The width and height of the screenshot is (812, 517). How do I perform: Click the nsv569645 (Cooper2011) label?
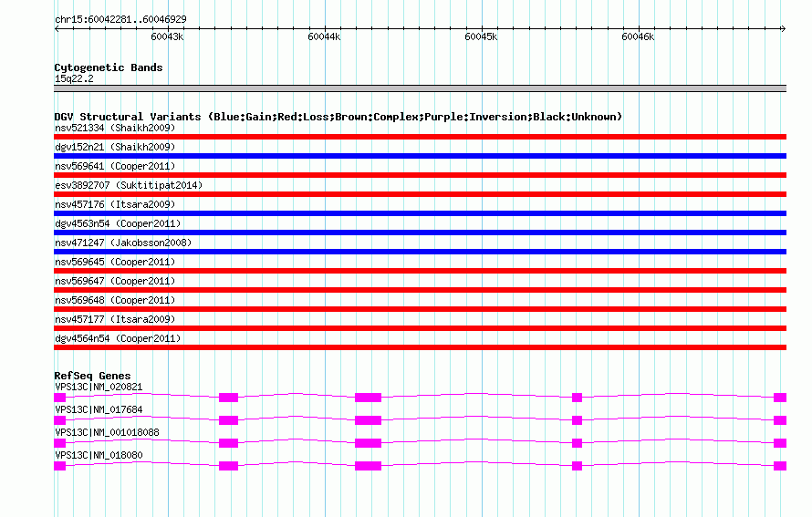coord(115,262)
